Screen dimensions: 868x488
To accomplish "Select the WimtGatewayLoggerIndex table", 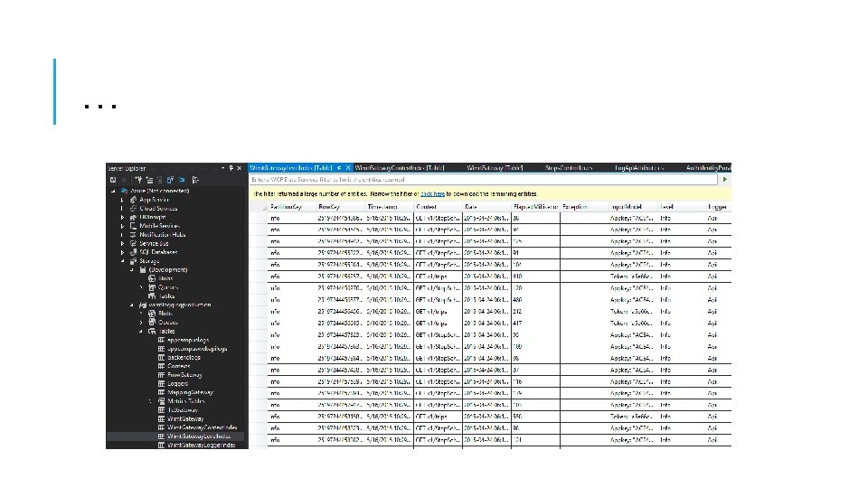I will coord(202,445).
